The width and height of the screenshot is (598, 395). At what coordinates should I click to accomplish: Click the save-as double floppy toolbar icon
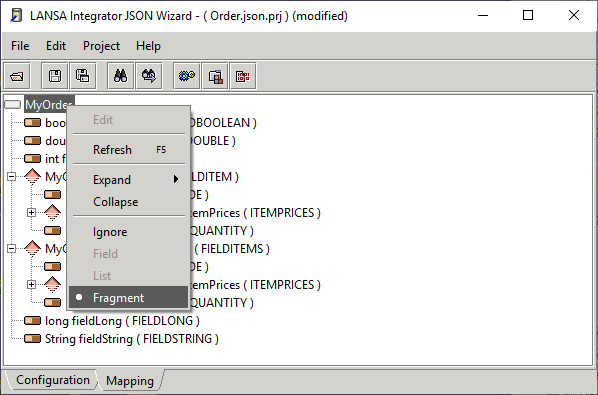tap(82, 76)
